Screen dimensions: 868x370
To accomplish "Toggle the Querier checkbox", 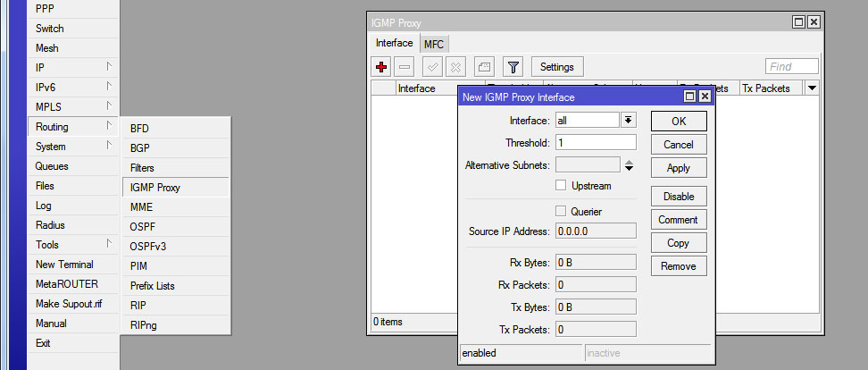I will (561, 211).
